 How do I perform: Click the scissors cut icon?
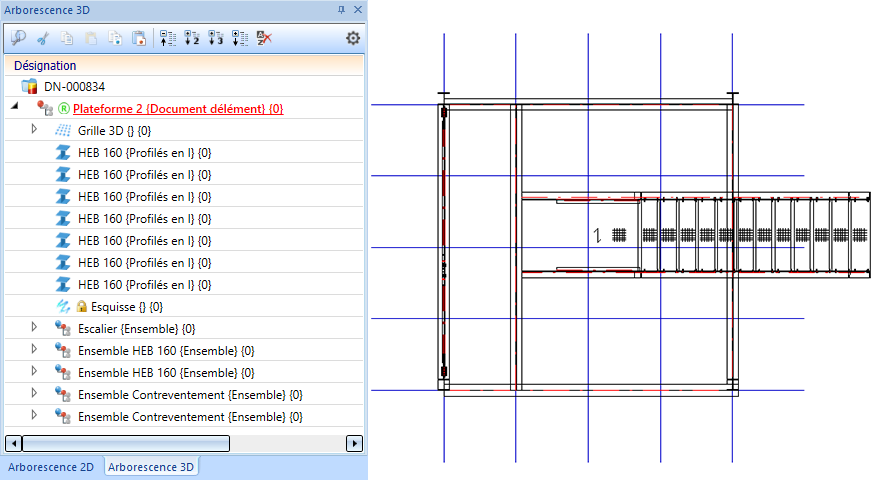click(43, 38)
